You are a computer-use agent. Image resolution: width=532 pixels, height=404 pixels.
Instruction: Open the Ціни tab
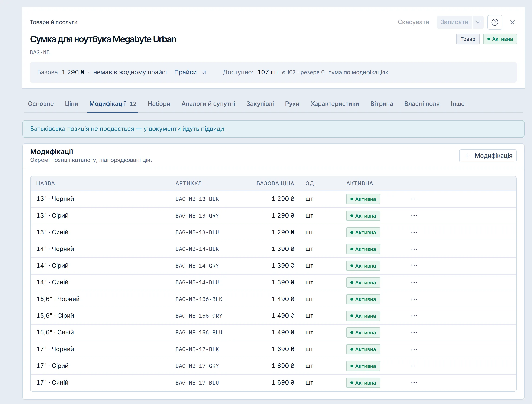point(71,104)
